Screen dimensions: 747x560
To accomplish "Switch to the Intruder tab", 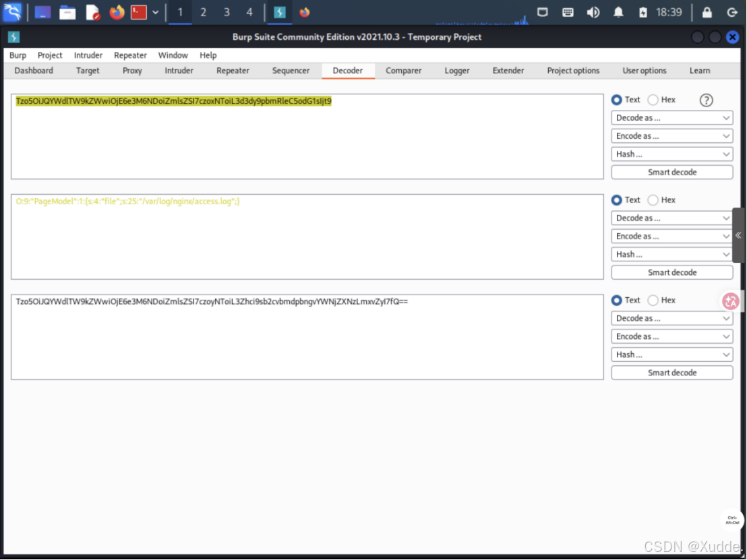I will (x=179, y=71).
